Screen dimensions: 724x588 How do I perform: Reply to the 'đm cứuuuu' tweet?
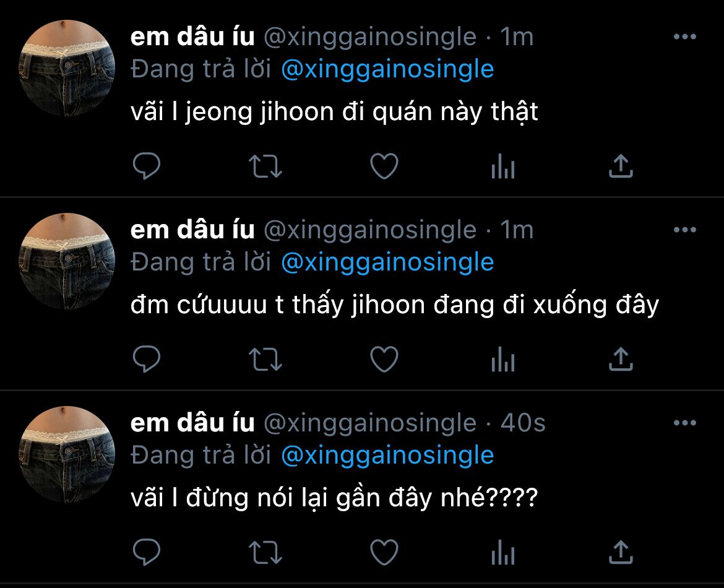pos(147,359)
